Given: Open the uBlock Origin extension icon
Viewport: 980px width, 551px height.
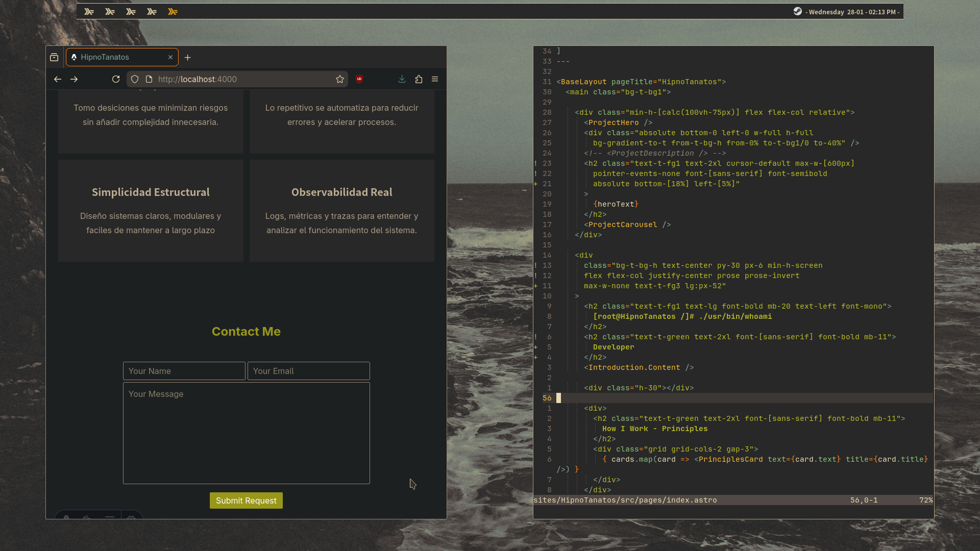Looking at the screenshot, I should pos(359,79).
